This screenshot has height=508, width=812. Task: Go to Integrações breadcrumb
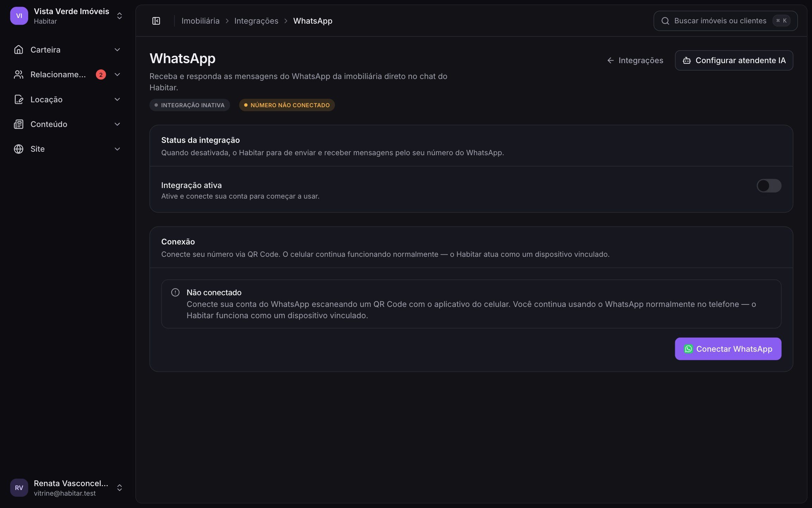click(x=256, y=21)
